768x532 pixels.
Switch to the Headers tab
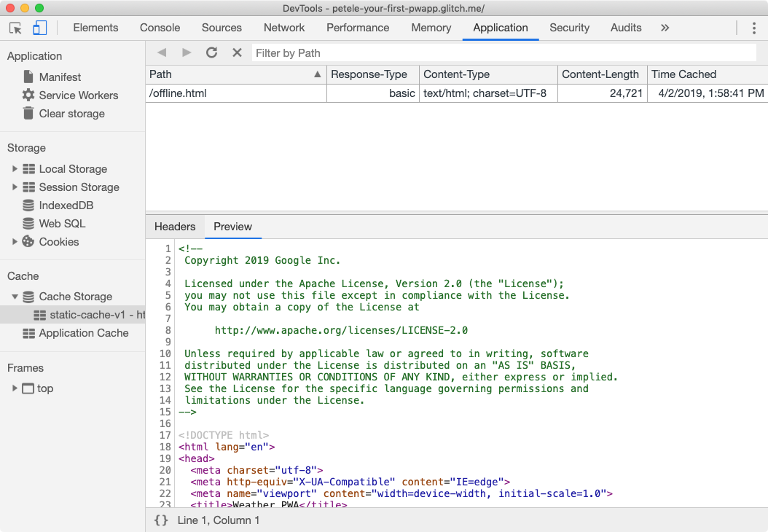pos(175,227)
